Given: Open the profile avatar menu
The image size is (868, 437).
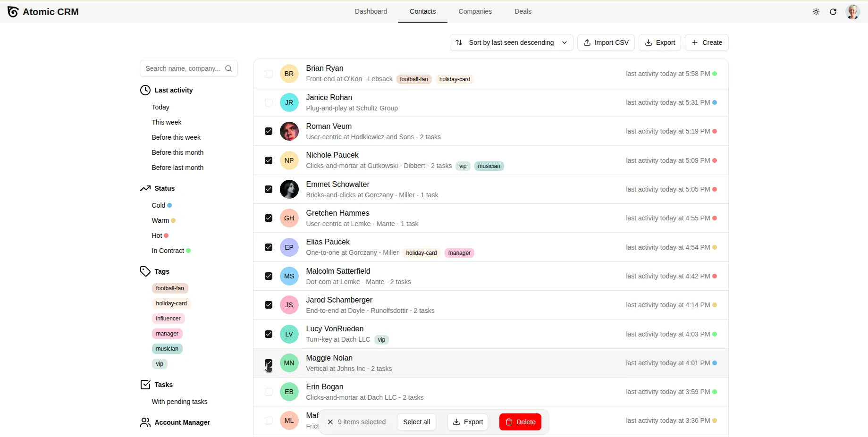Looking at the screenshot, I should coord(853,12).
